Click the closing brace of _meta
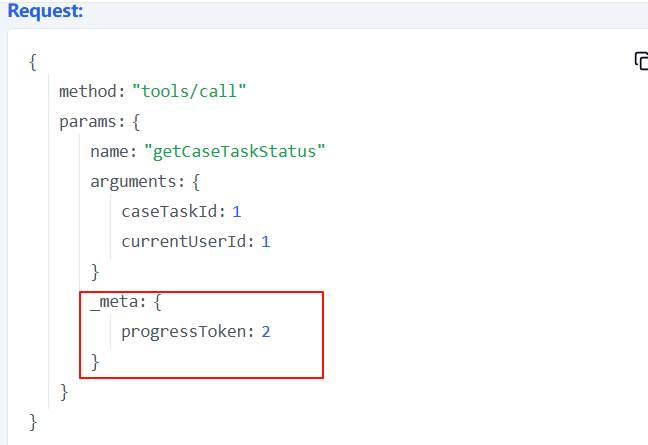The width and height of the screenshot is (648, 445). pyautogui.click(x=95, y=361)
